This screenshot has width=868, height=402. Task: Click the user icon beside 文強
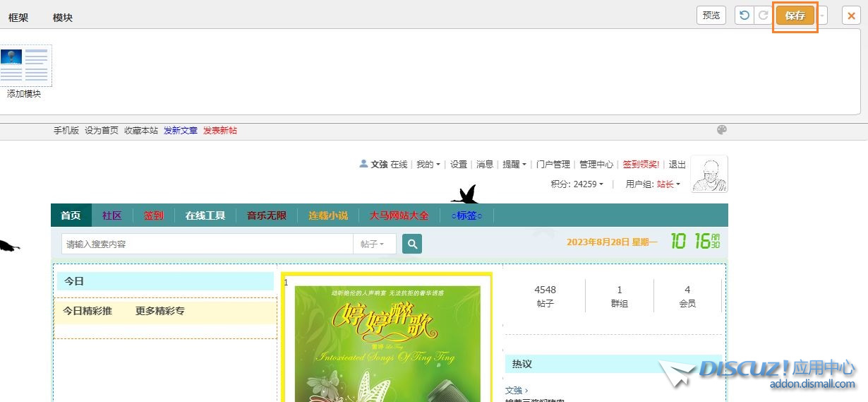coord(363,164)
